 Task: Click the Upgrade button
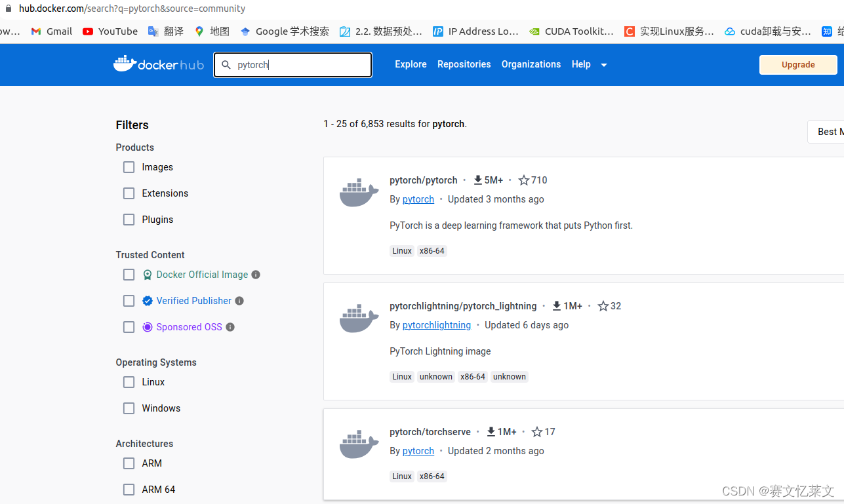click(798, 65)
